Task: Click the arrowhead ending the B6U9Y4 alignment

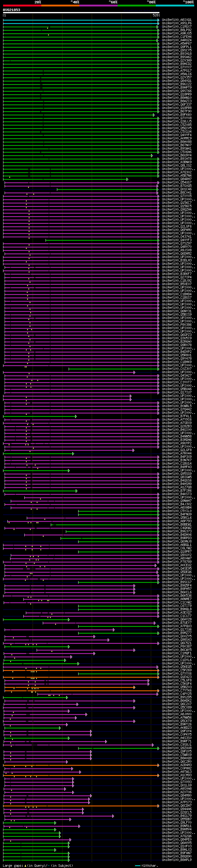Action: tap(152, 156)
